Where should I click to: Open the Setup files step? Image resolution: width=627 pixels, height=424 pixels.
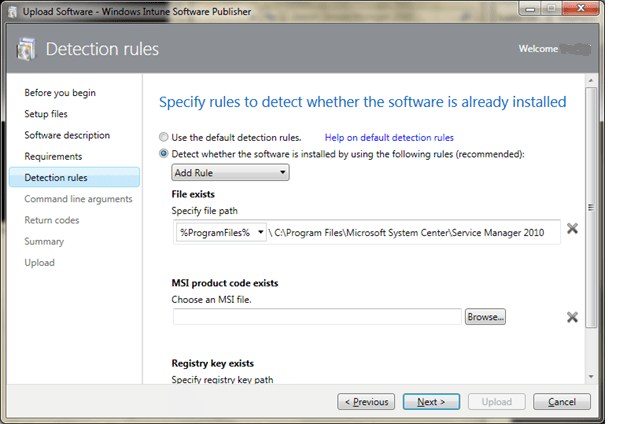[46, 114]
